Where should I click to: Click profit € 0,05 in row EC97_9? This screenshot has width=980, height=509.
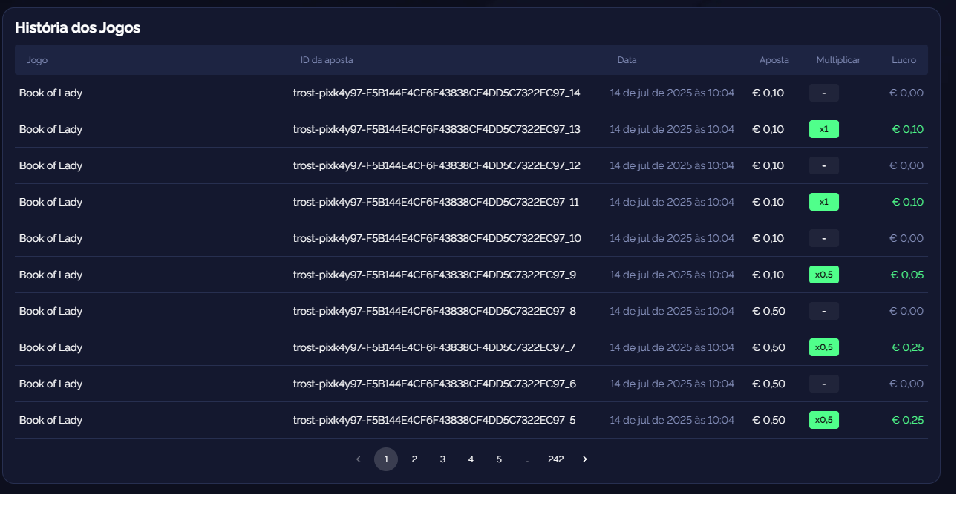click(x=907, y=275)
